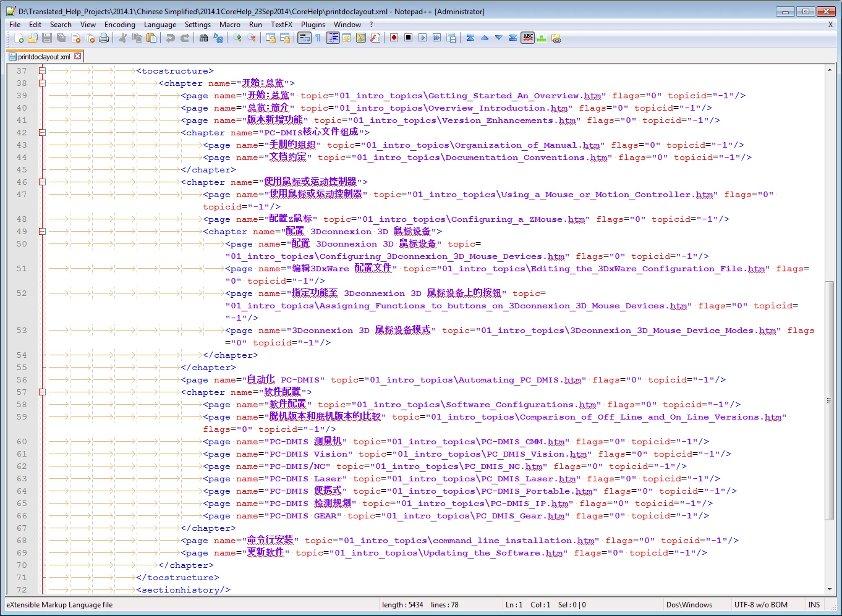Click the Print icon in toolbar
Screen dimensions: 842x616
[104, 38]
